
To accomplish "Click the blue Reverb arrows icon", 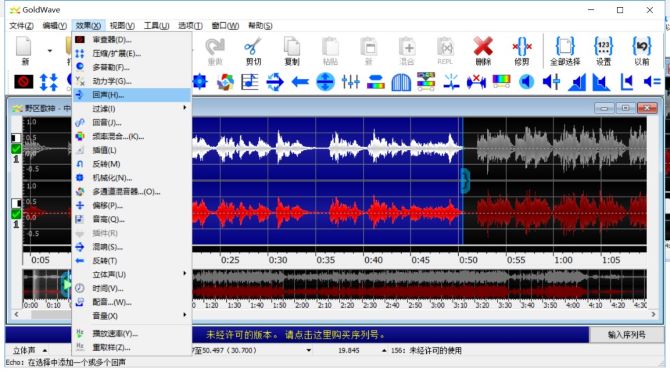I will click(275, 82).
